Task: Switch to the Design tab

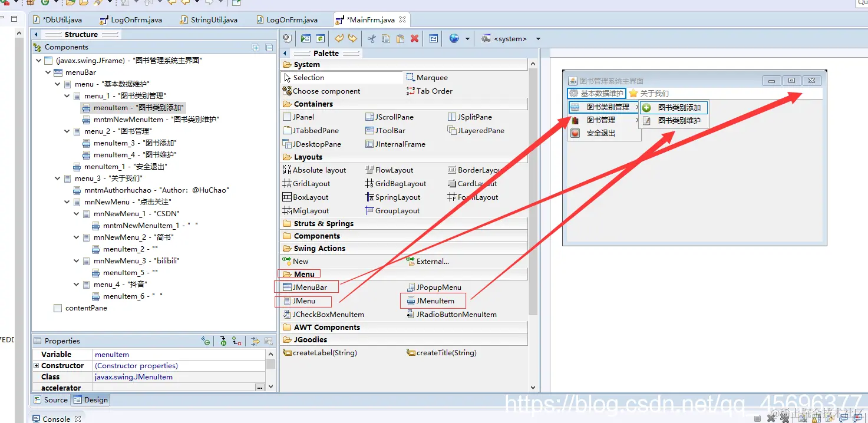Action: tap(91, 400)
